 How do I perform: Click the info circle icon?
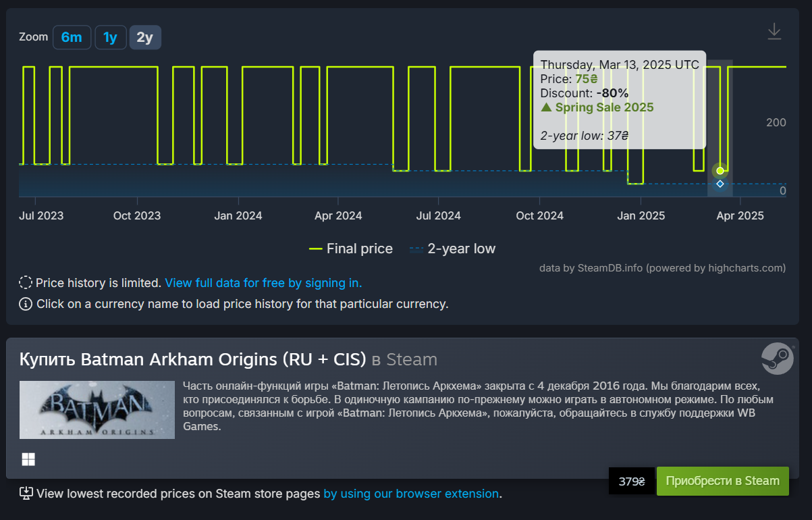coord(26,303)
